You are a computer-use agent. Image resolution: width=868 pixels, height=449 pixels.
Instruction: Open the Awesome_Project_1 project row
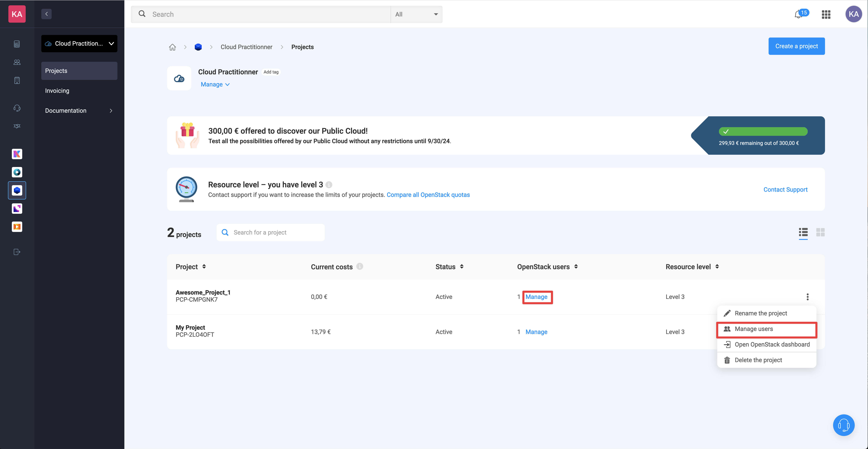pos(496,297)
